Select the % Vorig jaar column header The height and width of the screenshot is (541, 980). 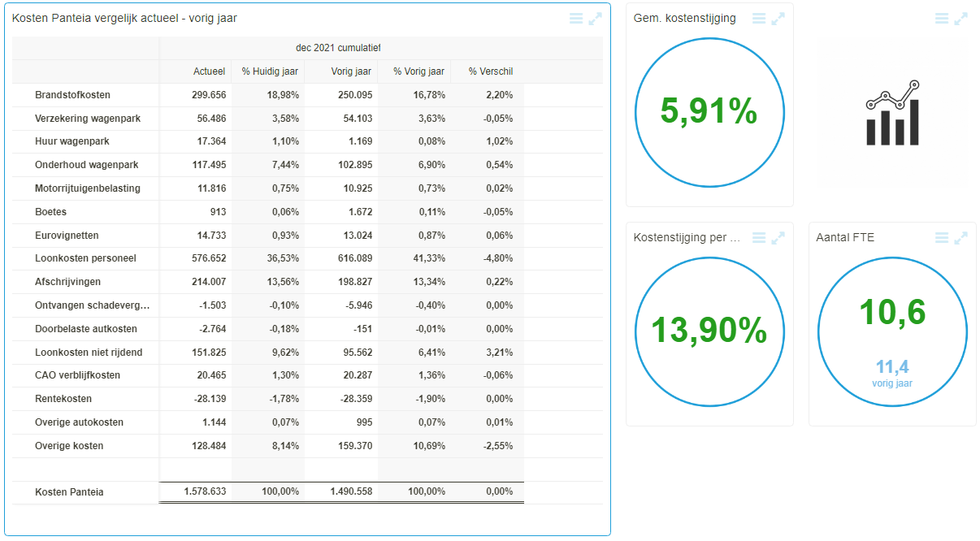(418, 71)
